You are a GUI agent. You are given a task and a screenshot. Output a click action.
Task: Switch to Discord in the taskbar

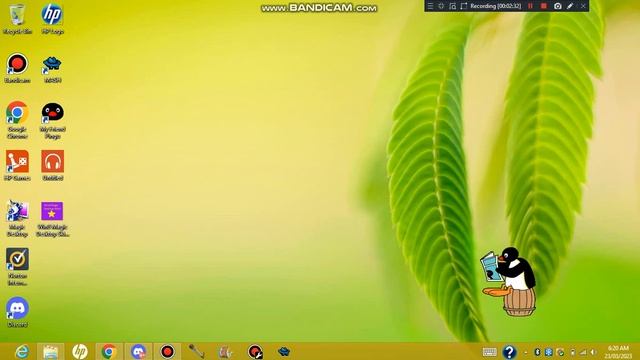pyautogui.click(x=138, y=351)
